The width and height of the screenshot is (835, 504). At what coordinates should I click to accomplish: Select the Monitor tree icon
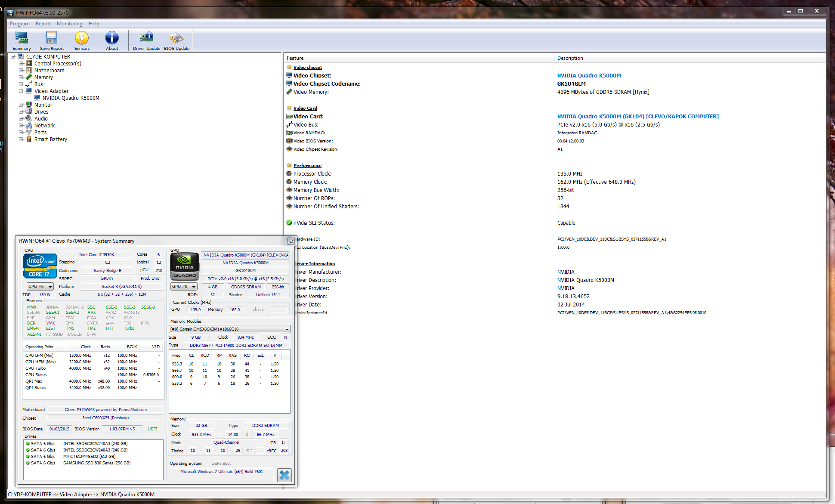click(x=29, y=105)
